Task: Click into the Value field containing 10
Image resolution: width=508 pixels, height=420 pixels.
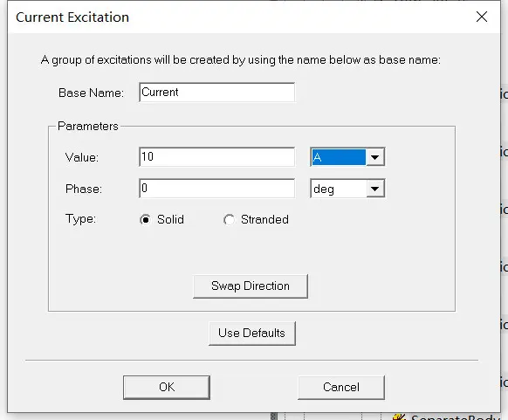Action: coord(217,157)
